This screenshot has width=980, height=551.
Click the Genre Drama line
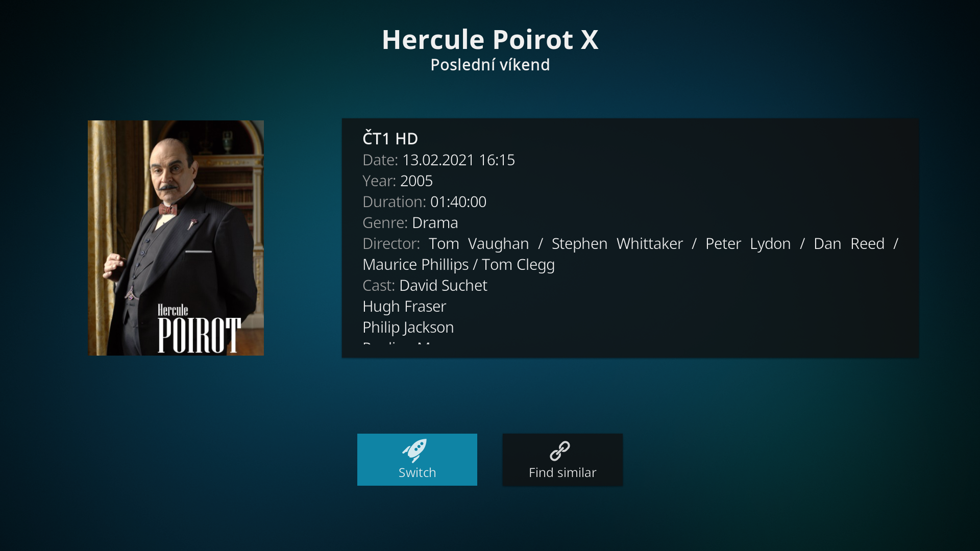[x=410, y=222]
